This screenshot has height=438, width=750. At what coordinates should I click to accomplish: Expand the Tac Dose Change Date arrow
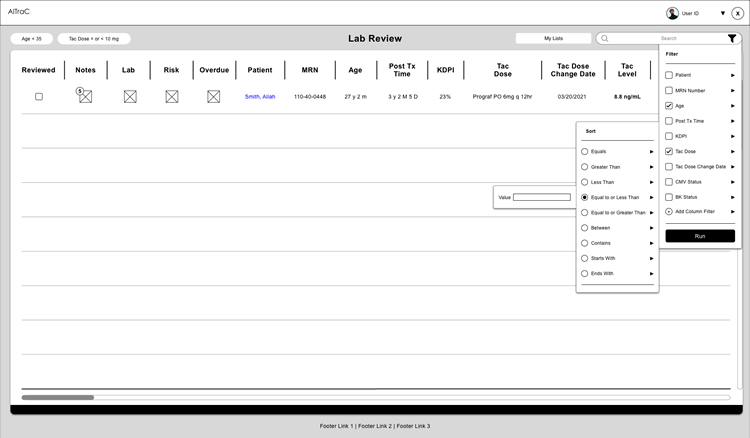(732, 166)
